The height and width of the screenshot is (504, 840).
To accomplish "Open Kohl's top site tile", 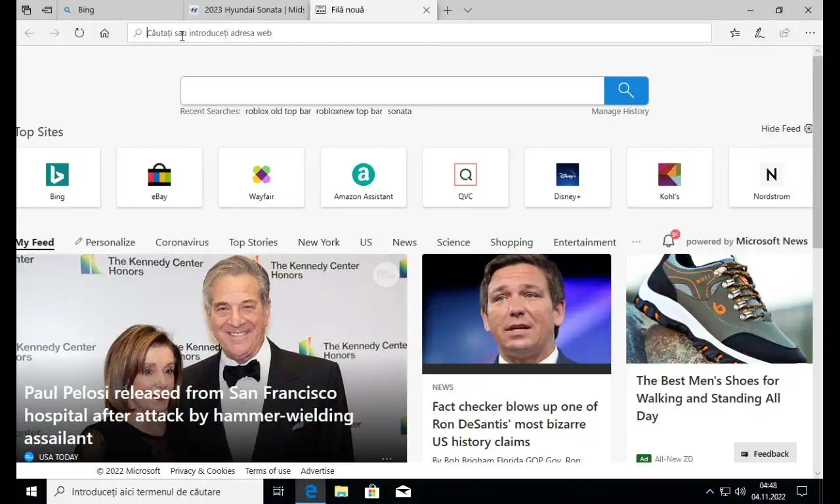I will pos(669,177).
